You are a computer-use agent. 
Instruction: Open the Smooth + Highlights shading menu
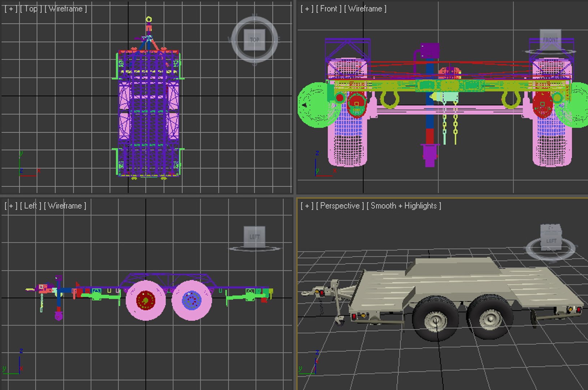404,206
